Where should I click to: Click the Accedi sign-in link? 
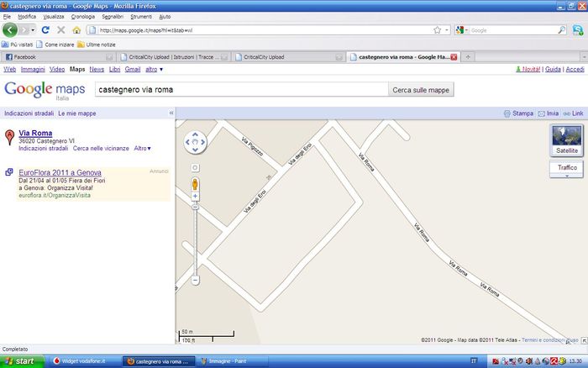tap(575, 69)
